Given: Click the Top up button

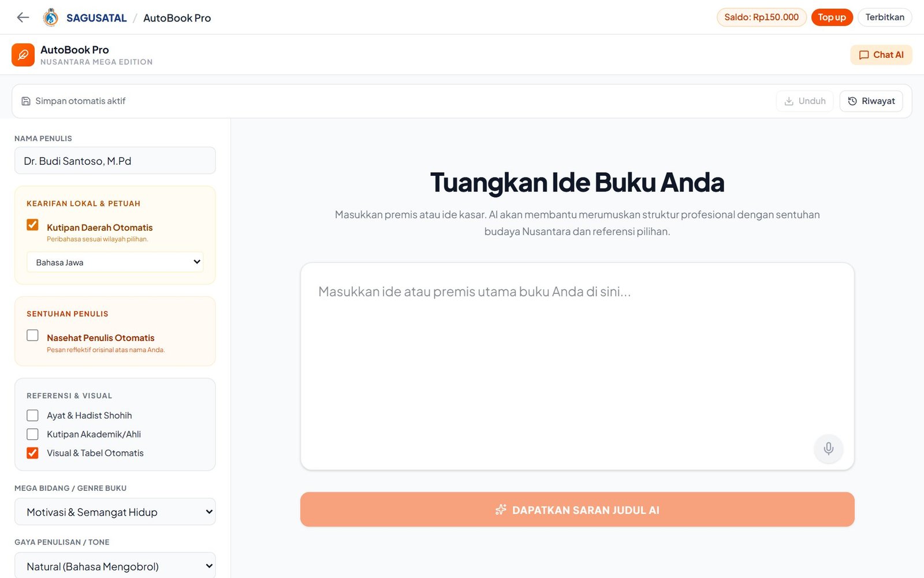Looking at the screenshot, I should pyautogui.click(x=832, y=17).
